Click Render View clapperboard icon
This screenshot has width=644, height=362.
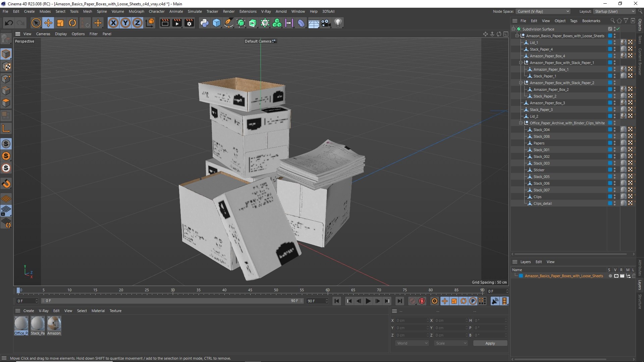click(165, 23)
